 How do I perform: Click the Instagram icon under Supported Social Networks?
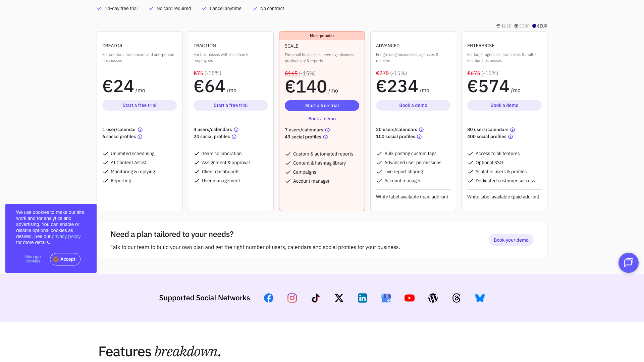click(x=292, y=298)
